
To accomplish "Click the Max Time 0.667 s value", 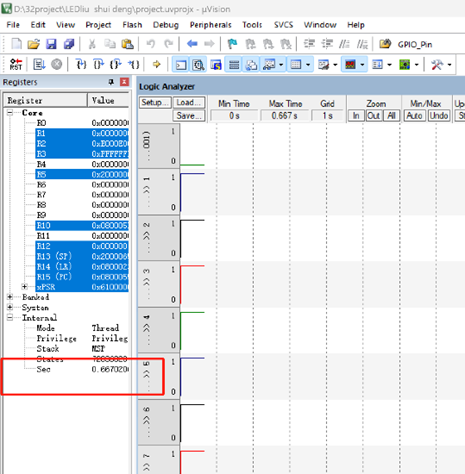I will tap(284, 116).
